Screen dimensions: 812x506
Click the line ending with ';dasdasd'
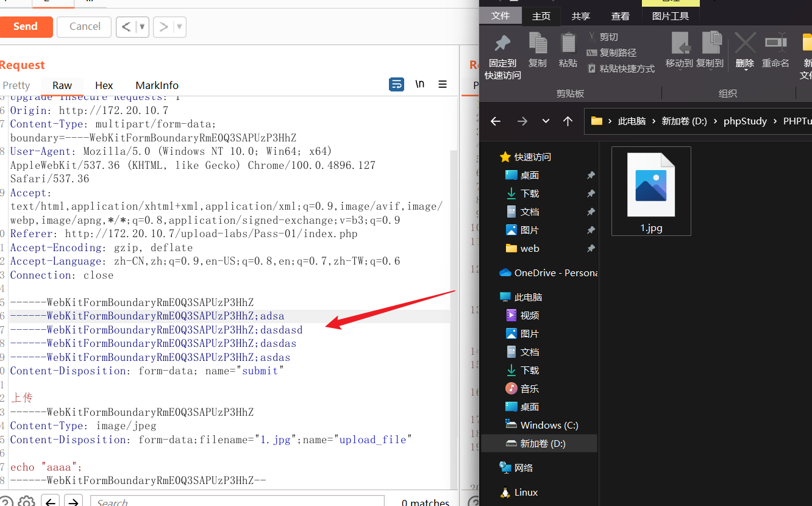(156, 330)
